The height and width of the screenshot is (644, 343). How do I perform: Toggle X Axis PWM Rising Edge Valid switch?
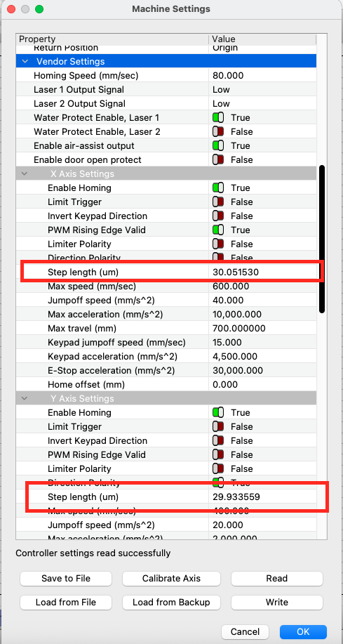click(x=218, y=230)
